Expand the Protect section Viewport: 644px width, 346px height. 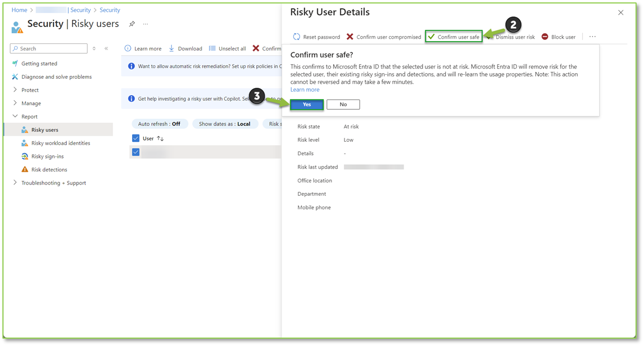(30, 90)
